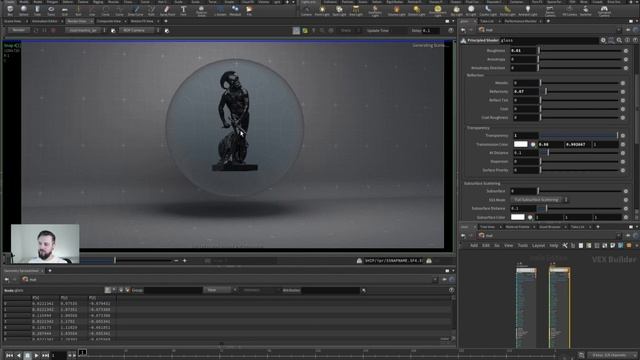Adjust the Reflectivity slider

pos(581,91)
